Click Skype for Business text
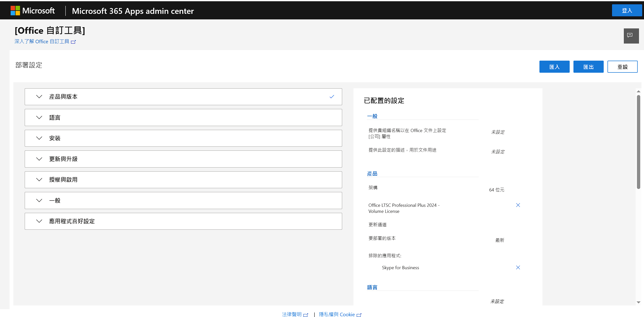This screenshot has width=644, height=317. pos(400,268)
